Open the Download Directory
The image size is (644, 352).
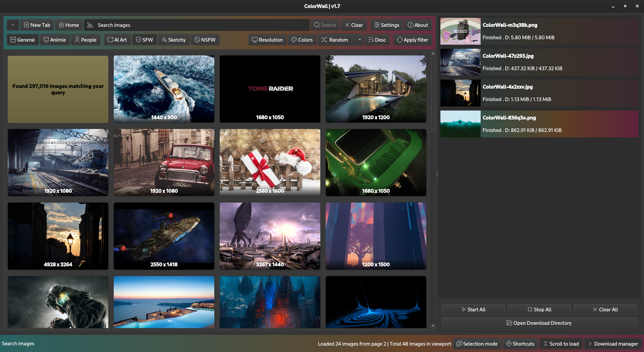click(539, 323)
